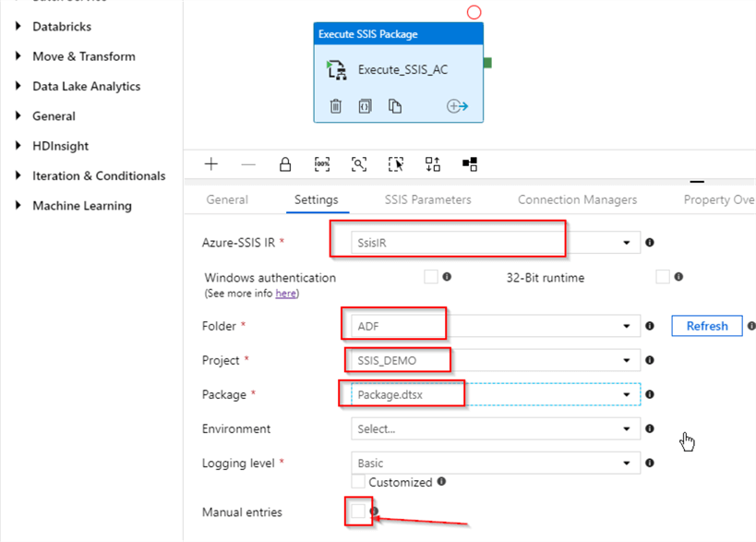Lock the pipeline canvas
756x542 pixels.
click(285, 164)
